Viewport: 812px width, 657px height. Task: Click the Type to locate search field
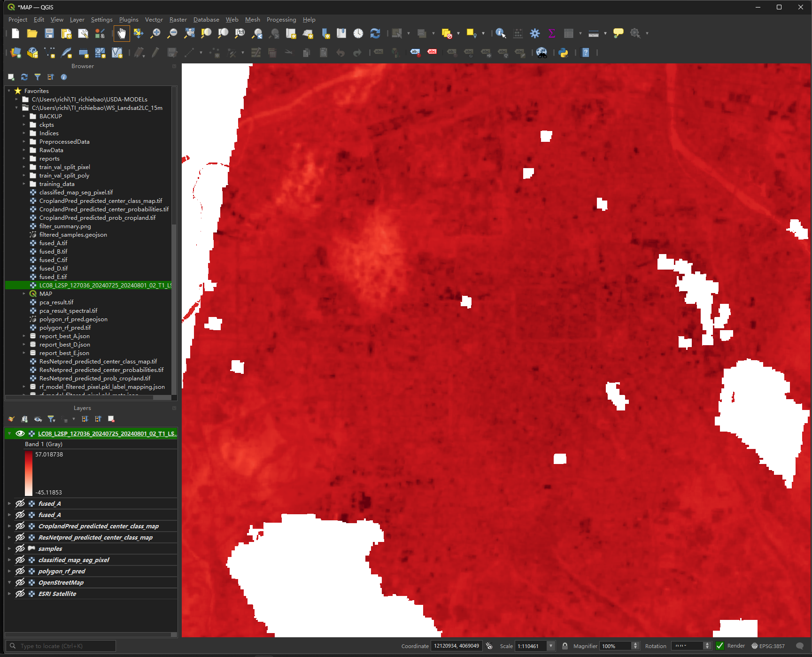click(61, 645)
